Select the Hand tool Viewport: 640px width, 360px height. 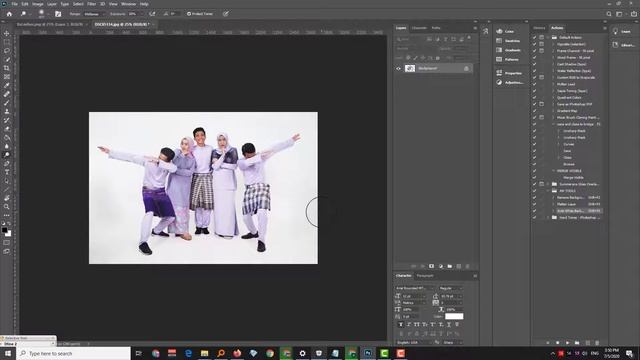point(7,198)
